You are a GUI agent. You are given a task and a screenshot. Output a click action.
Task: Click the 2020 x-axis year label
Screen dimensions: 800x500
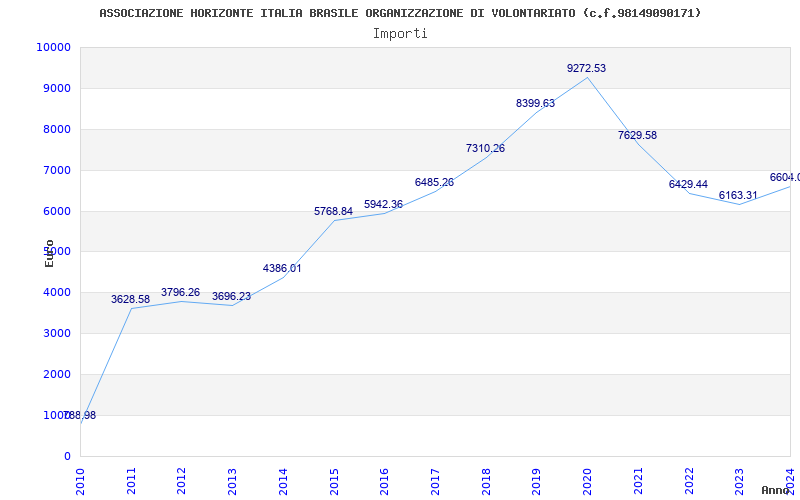(x=588, y=481)
